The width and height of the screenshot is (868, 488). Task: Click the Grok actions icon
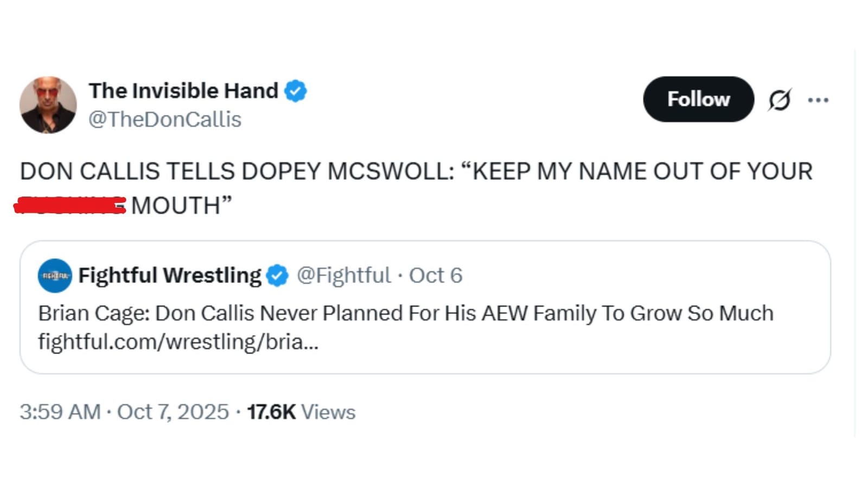[780, 99]
